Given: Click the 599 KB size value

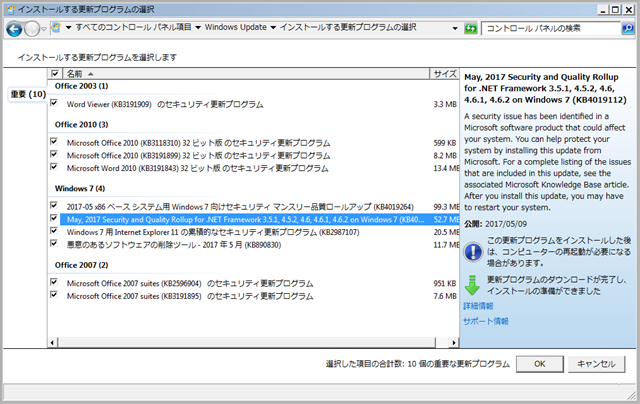Looking at the screenshot, I should 445,143.
